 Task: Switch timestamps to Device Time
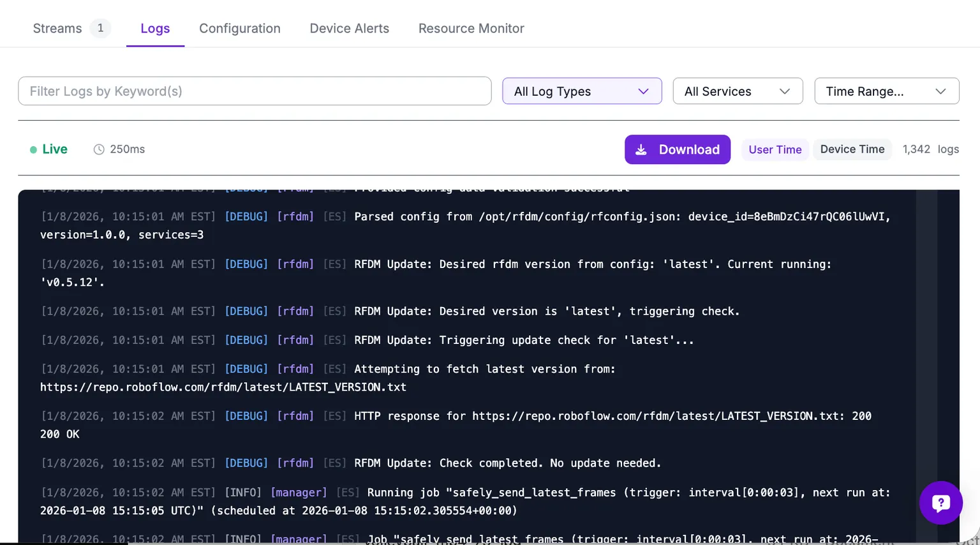click(x=852, y=149)
